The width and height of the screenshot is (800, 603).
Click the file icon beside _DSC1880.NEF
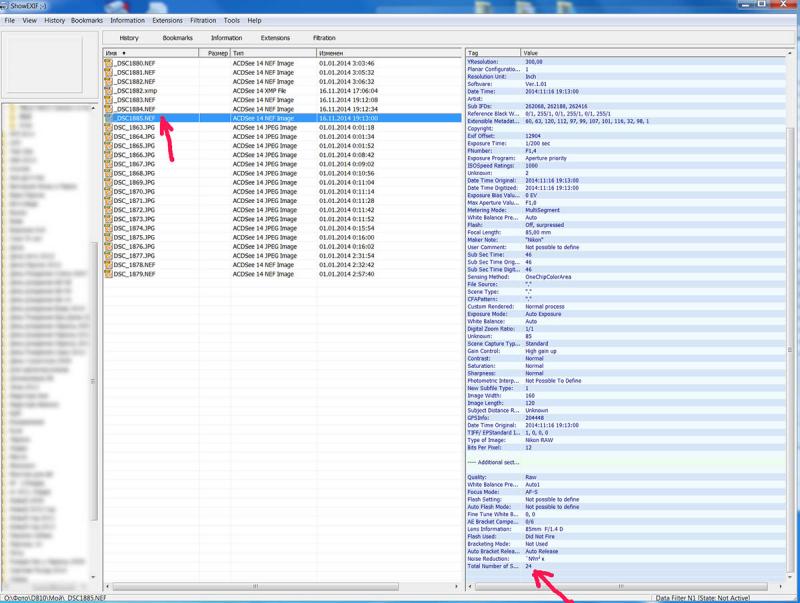[108, 63]
